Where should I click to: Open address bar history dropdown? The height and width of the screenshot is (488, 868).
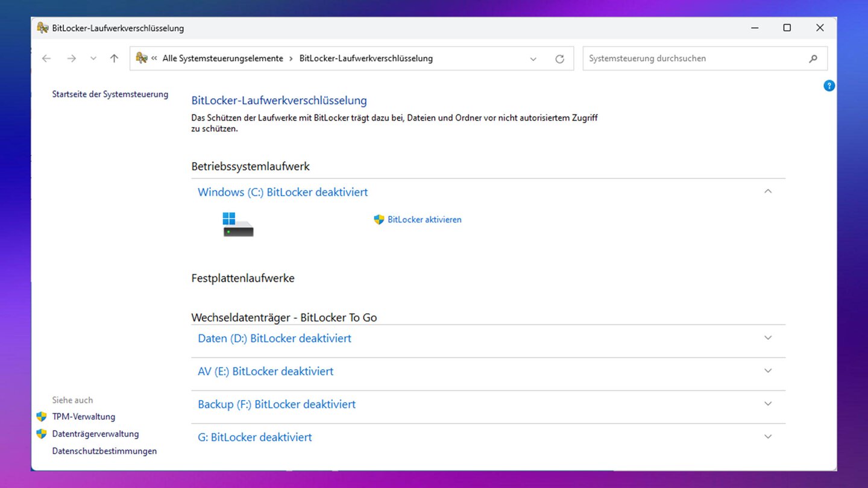click(533, 58)
